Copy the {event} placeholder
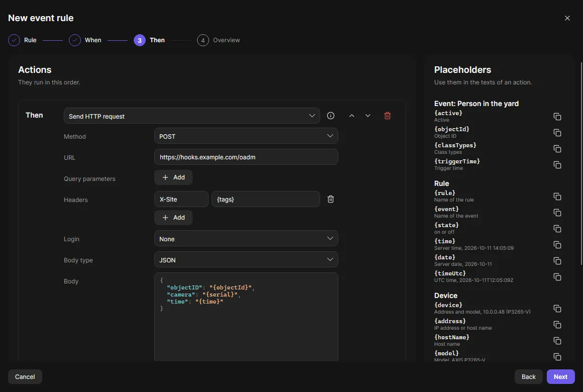 [x=557, y=213]
